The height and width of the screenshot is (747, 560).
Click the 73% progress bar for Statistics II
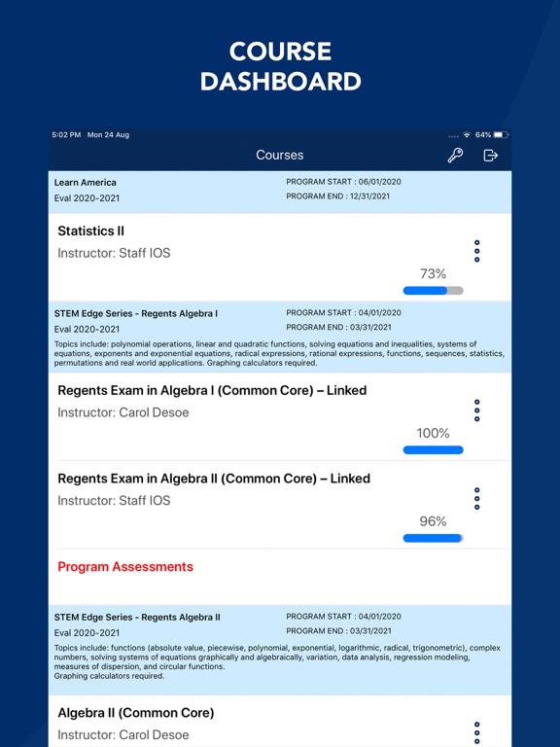(433, 291)
